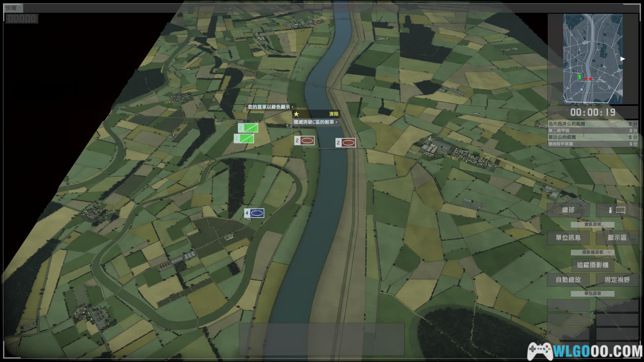Open the 單位訊息 unit info panel
644x362 pixels.
point(568,238)
